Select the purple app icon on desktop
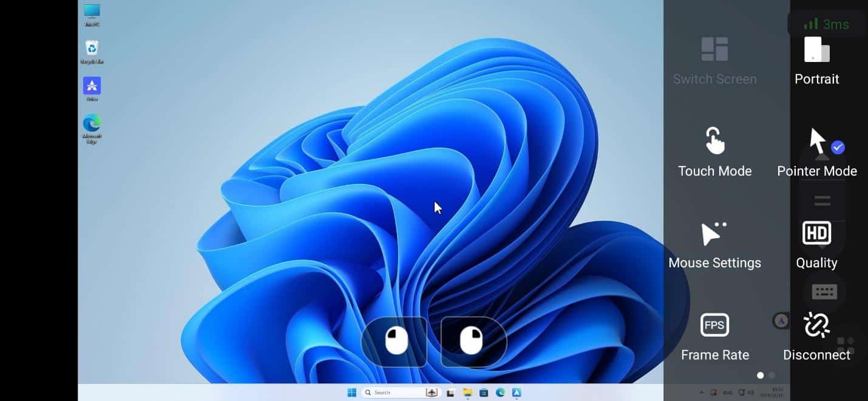This screenshot has height=401, width=868. (92, 89)
